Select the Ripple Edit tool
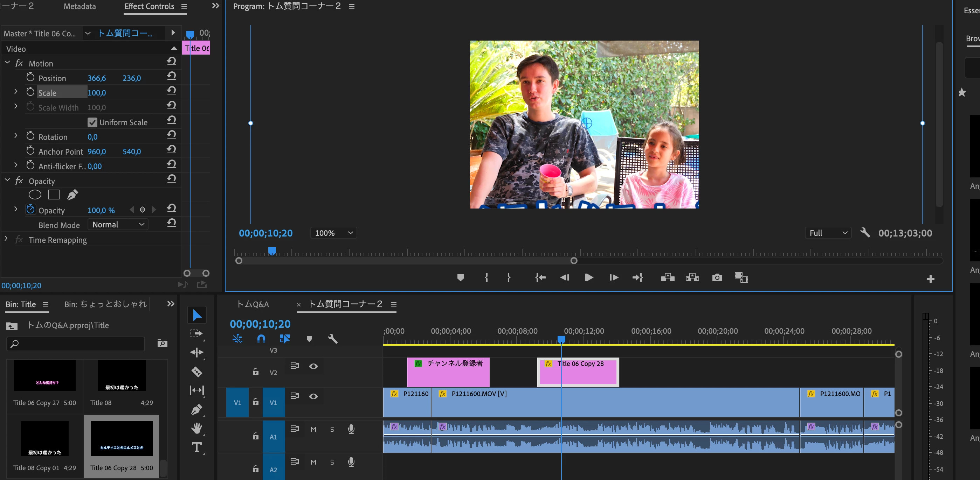Viewport: 980px width, 480px height. pyautogui.click(x=197, y=352)
